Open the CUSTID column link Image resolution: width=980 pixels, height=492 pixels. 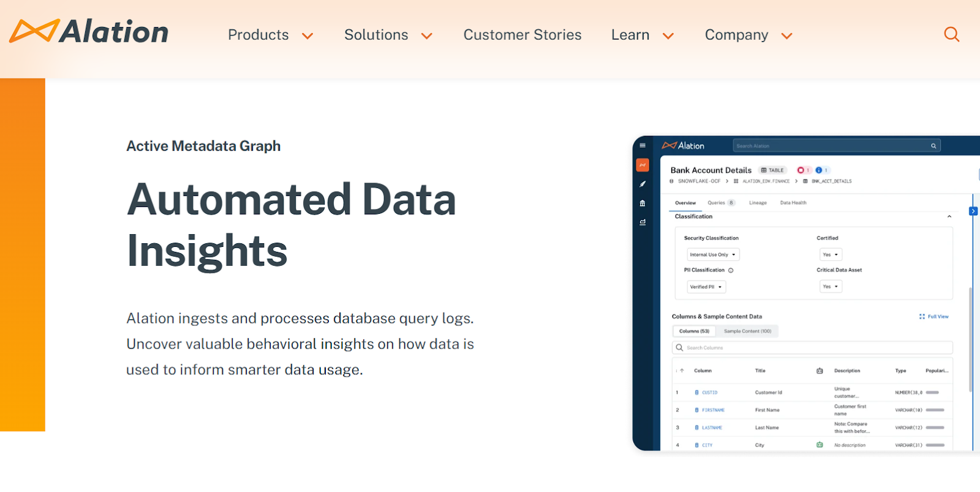[709, 393]
